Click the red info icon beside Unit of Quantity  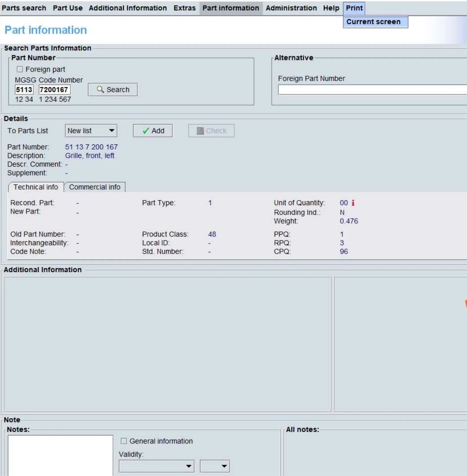pos(353,203)
